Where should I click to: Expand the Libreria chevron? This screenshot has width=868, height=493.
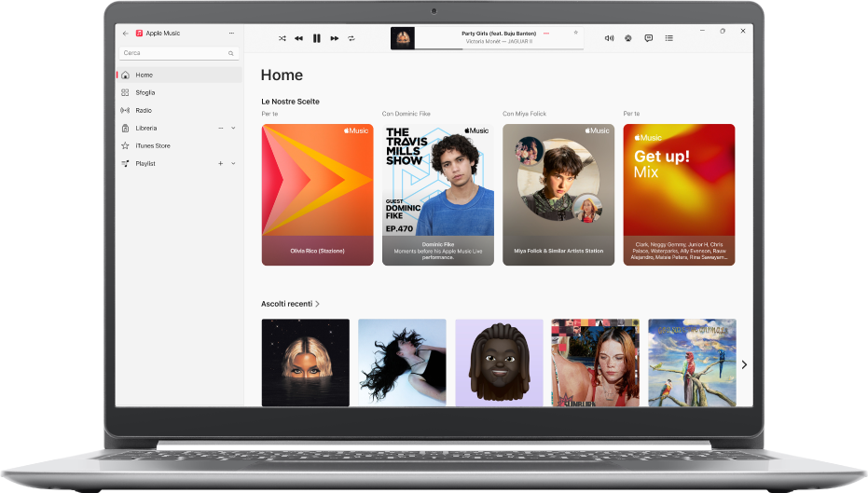233,128
